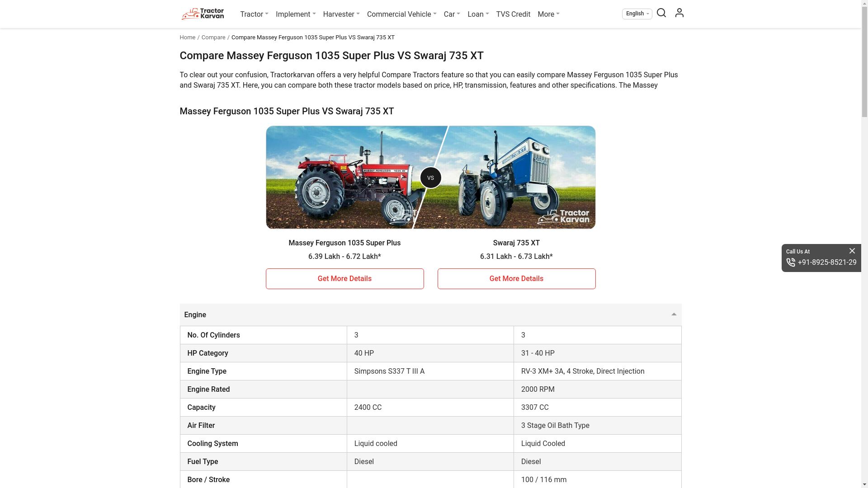
Task: Open the Commercial Vehicle dropdown menu
Action: click(401, 14)
